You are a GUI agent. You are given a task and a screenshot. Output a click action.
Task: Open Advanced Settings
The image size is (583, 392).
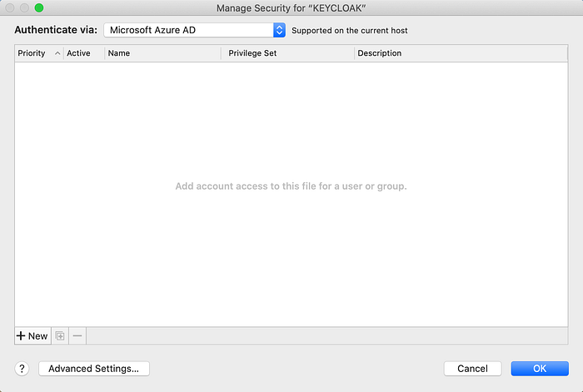[x=94, y=369]
